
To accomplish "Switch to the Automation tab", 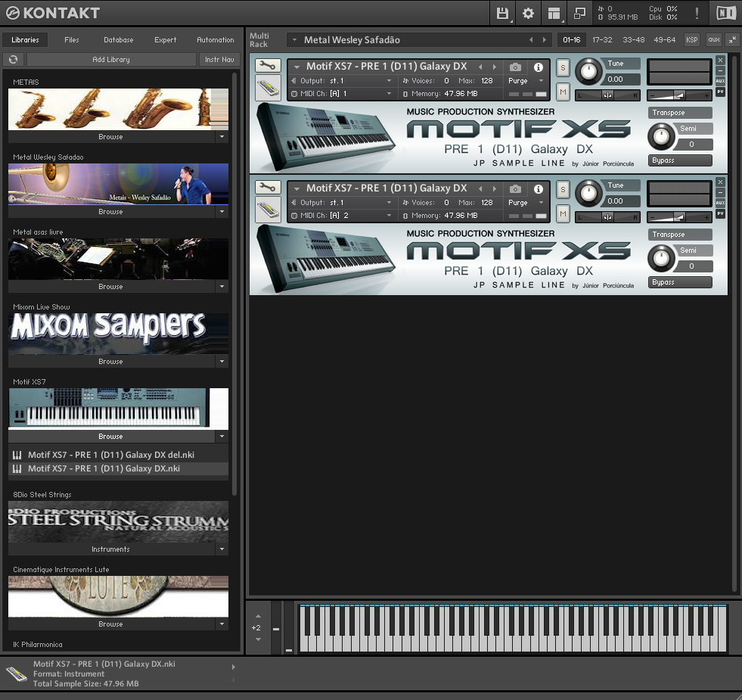I will point(216,40).
